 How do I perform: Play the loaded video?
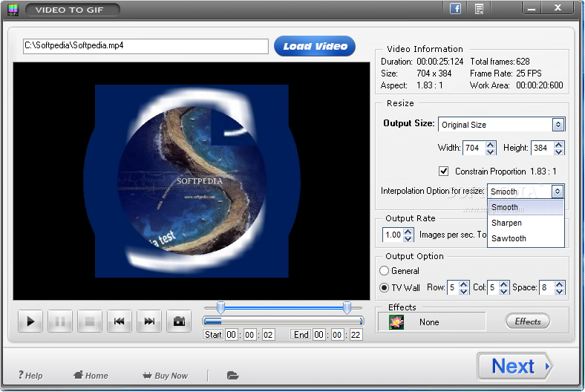pyautogui.click(x=30, y=321)
